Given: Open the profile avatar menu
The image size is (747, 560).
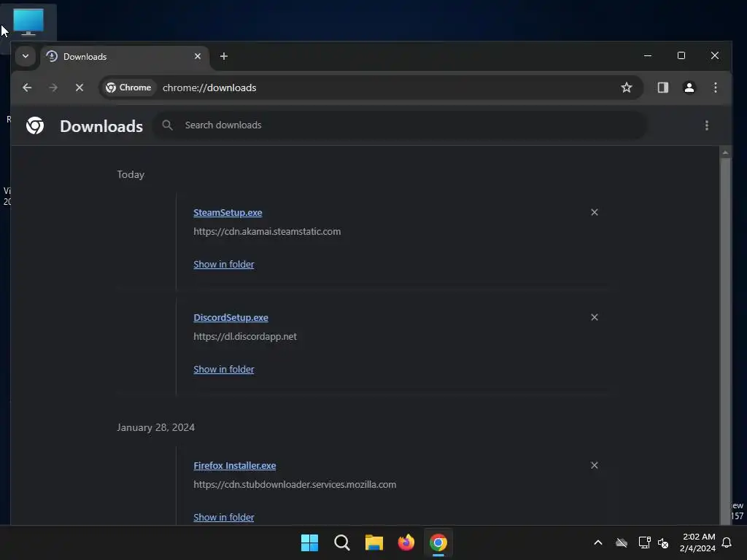Looking at the screenshot, I should [689, 87].
